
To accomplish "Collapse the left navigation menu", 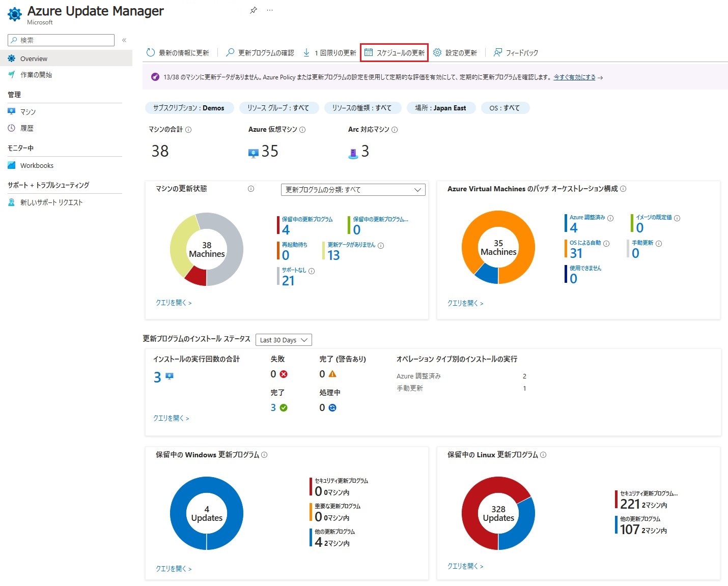I will 124,40.
